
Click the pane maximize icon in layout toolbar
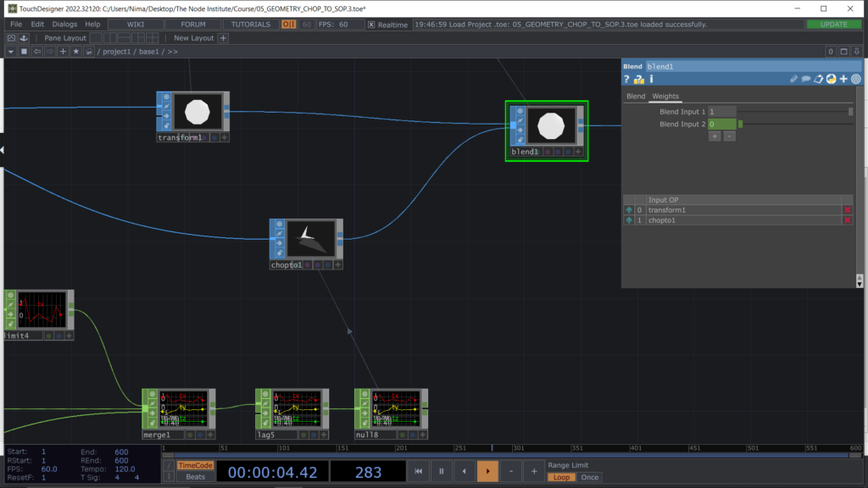11,37
